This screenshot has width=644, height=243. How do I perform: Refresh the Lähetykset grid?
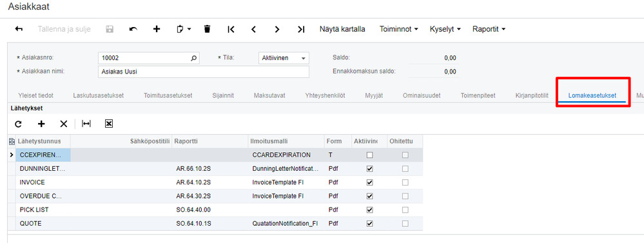point(18,124)
